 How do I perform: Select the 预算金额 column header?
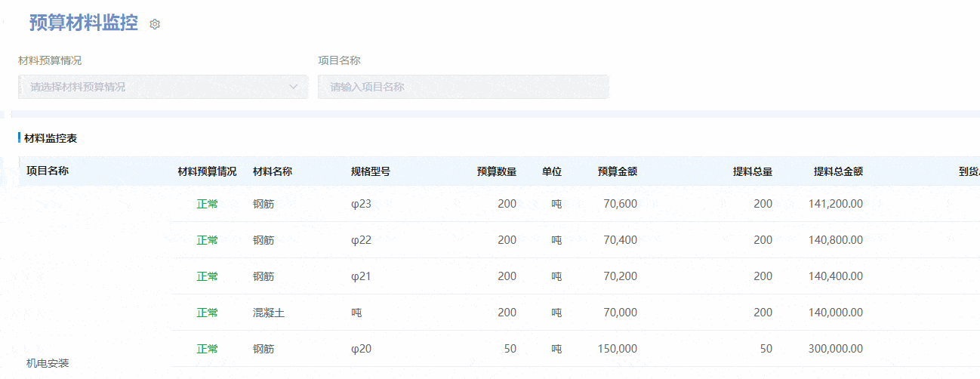pos(617,171)
